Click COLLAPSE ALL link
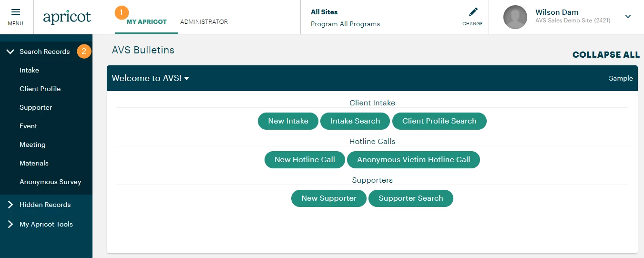This screenshot has height=258, width=644. 606,55
